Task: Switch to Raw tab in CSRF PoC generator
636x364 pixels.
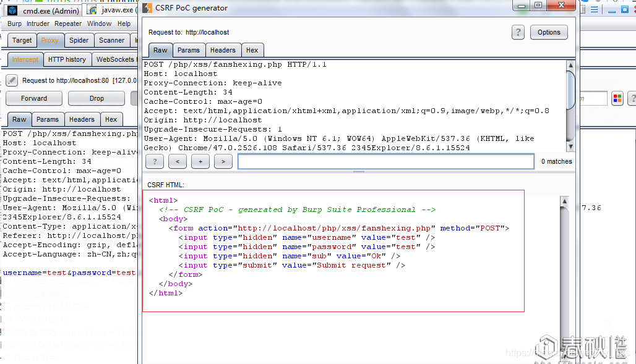Action: (x=160, y=50)
